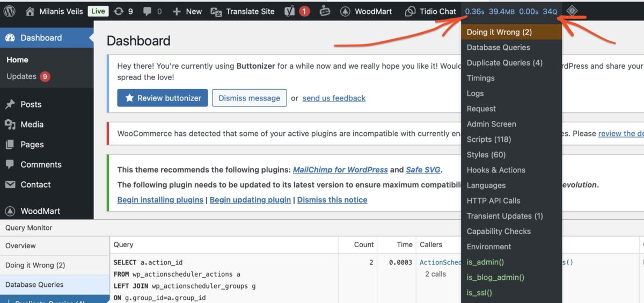Click the home icon beside Milanis Veils

click(30, 11)
